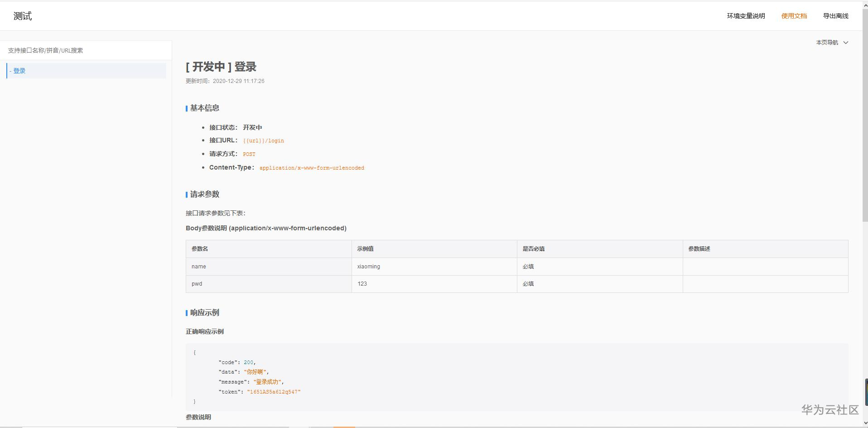The width and height of the screenshot is (868, 428).
Task: Click the Body参数说明 table caption
Action: (266, 228)
